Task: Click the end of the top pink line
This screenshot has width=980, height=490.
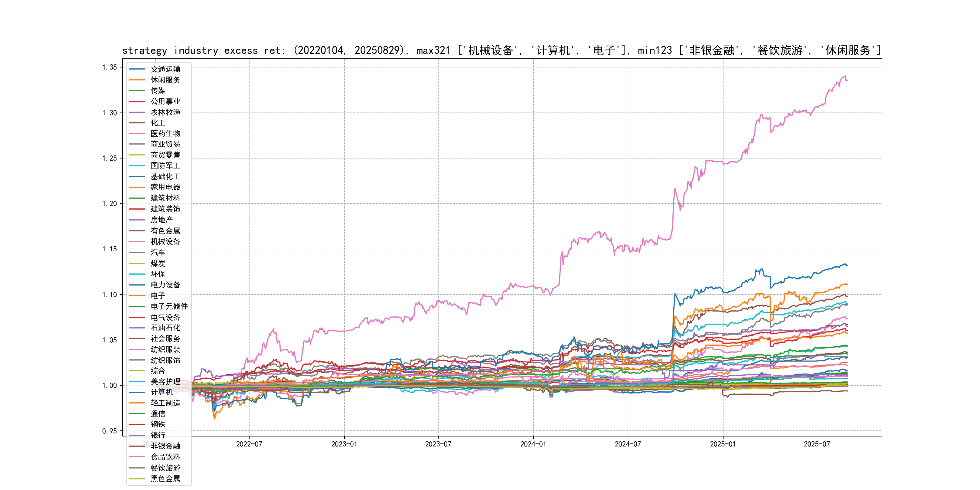Action: (x=847, y=80)
